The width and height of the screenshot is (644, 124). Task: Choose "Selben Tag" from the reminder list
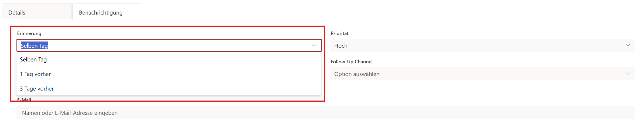coord(33,60)
